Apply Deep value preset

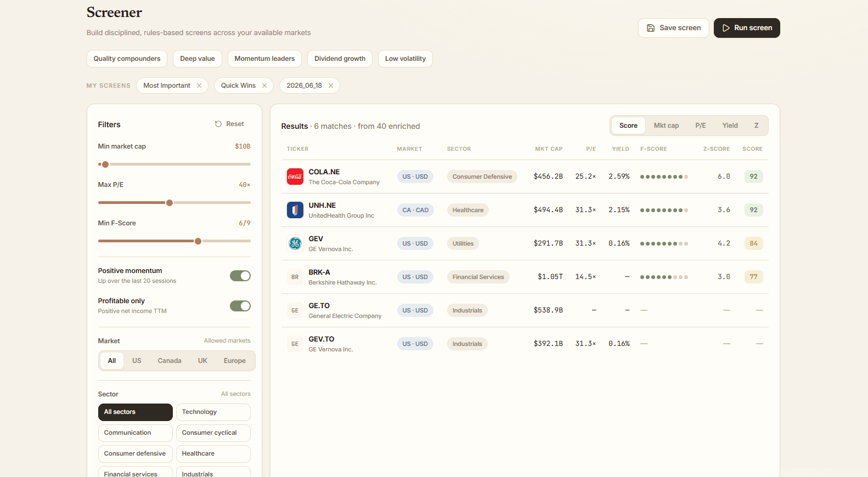[198, 59]
